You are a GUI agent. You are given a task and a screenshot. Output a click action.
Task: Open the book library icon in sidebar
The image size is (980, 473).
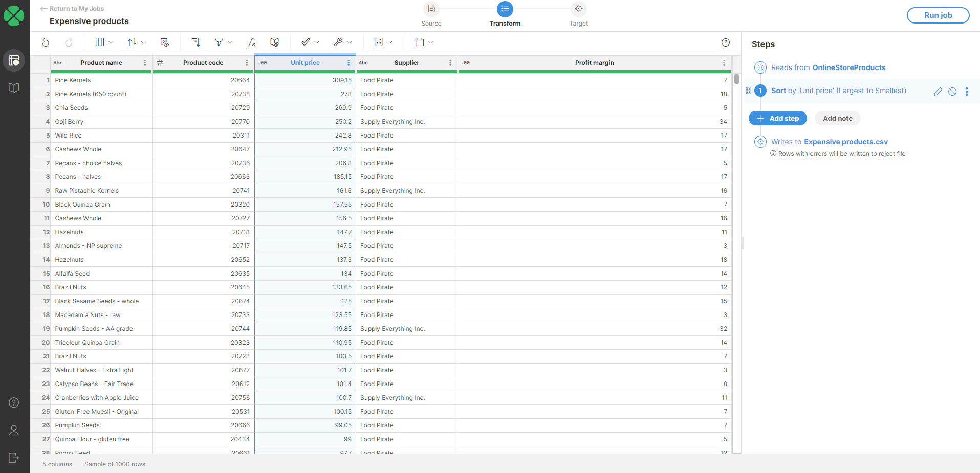point(14,88)
